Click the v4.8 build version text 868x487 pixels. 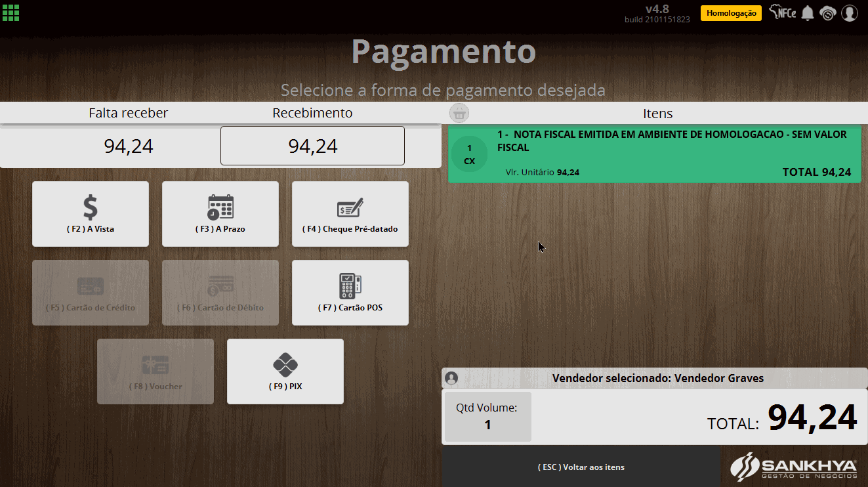(657, 13)
